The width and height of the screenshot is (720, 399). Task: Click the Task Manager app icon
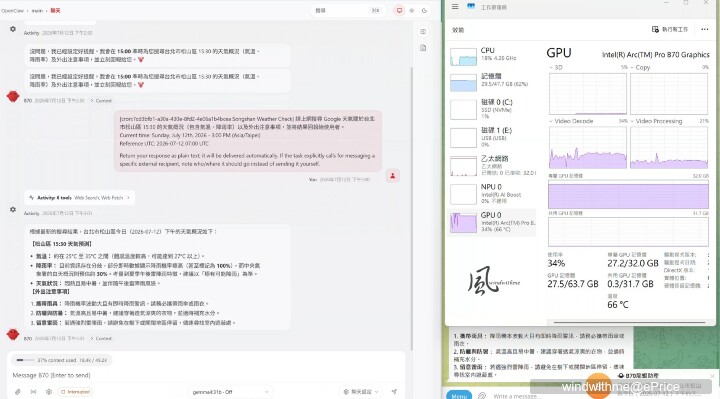pyautogui.click(x=471, y=6)
